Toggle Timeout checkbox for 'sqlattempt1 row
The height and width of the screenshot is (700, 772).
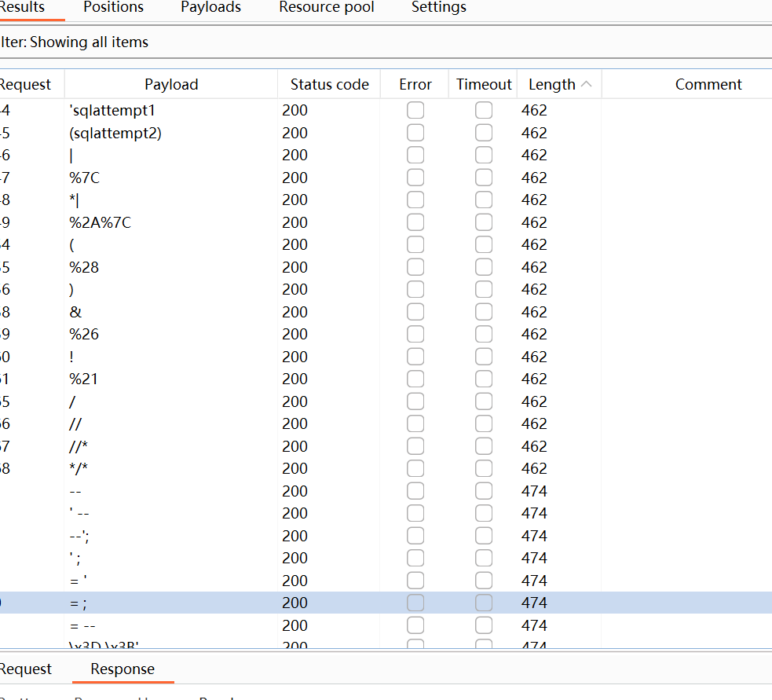[x=484, y=110]
